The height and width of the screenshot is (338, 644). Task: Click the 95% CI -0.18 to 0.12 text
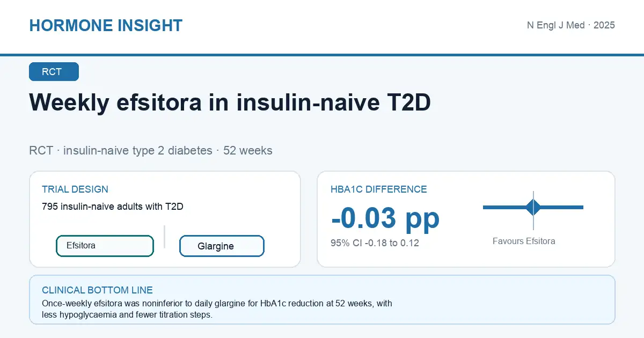click(375, 243)
